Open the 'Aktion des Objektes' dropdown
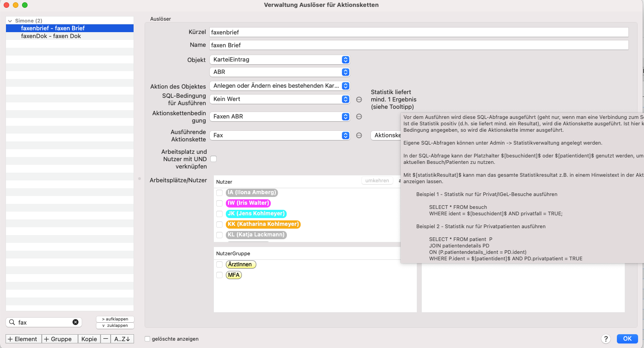The height and width of the screenshot is (348, 644). [x=280, y=86]
